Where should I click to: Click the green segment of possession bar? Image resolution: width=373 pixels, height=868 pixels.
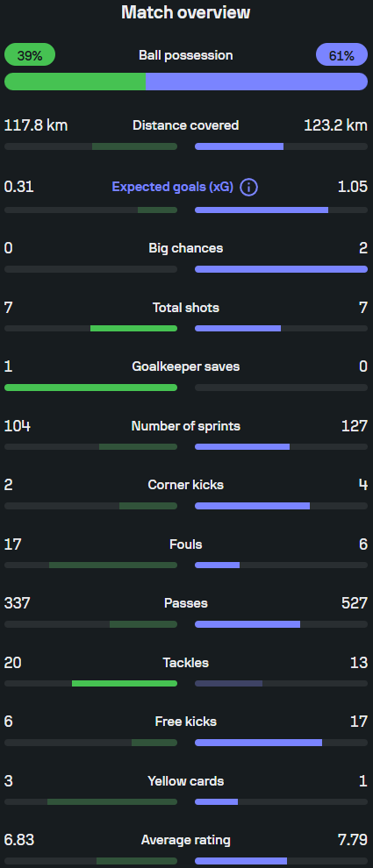[x=75, y=82]
